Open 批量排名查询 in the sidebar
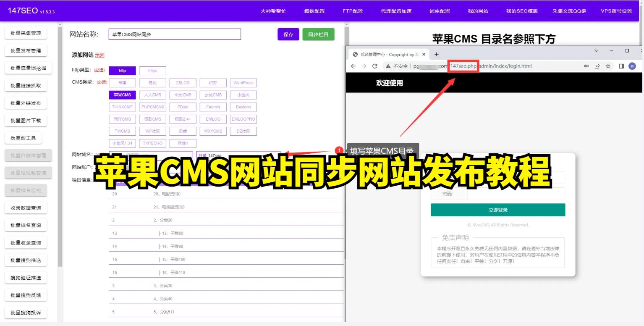 [26, 225]
